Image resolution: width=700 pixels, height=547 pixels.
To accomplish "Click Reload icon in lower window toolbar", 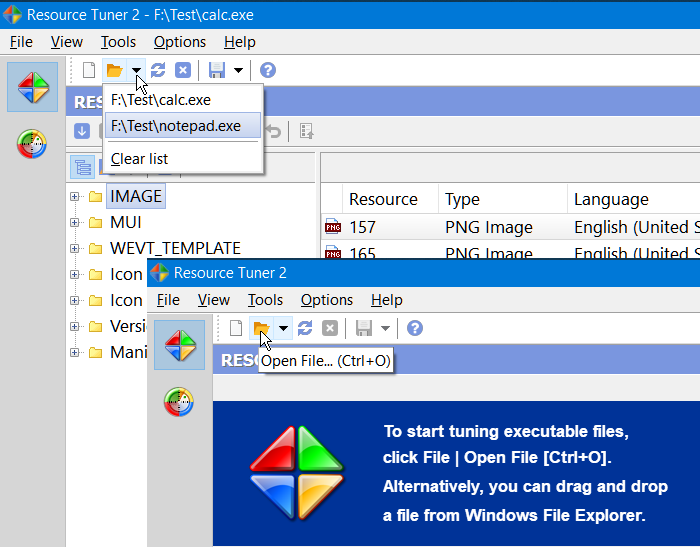I will pos(305,328).
